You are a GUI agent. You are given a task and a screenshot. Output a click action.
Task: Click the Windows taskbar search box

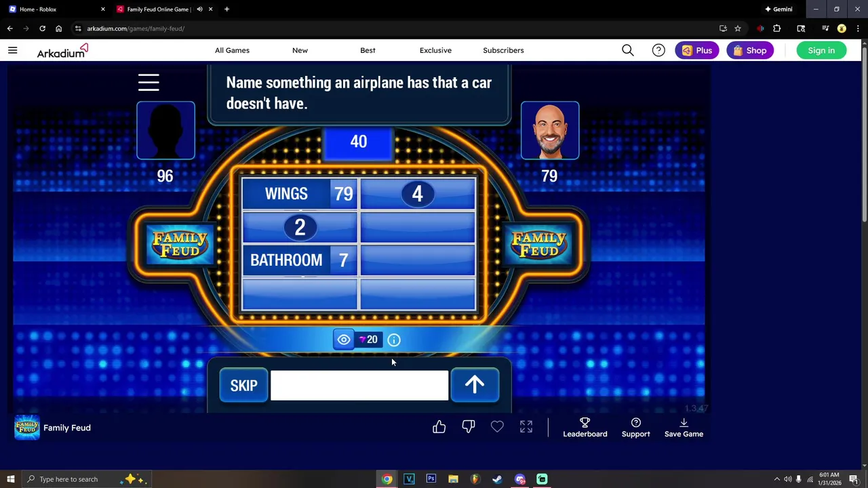click(x=88, y=479)
